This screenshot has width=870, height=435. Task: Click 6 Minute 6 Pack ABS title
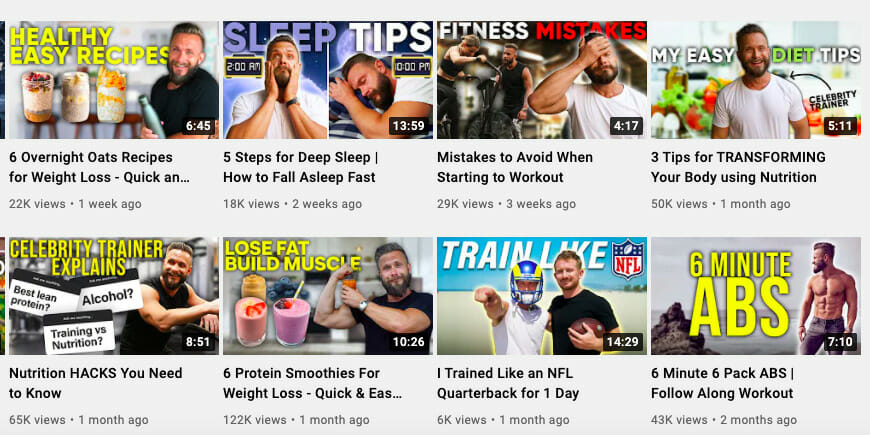click(722, 383)
